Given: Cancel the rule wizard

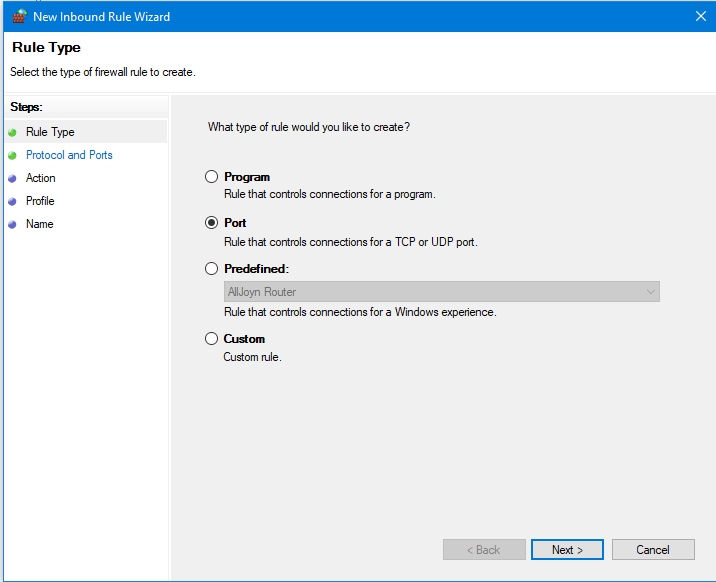Looking at the screenshot, I should tap(653, 550).
